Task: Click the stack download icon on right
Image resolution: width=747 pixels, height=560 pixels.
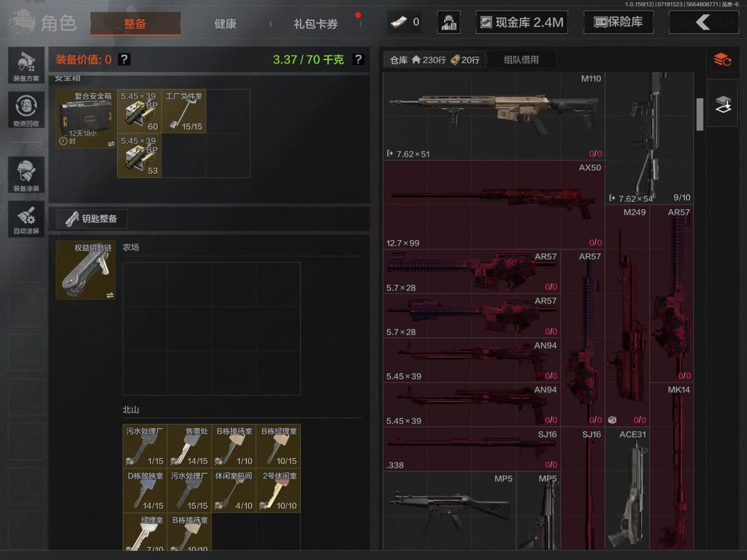Action: coord(722,105)
